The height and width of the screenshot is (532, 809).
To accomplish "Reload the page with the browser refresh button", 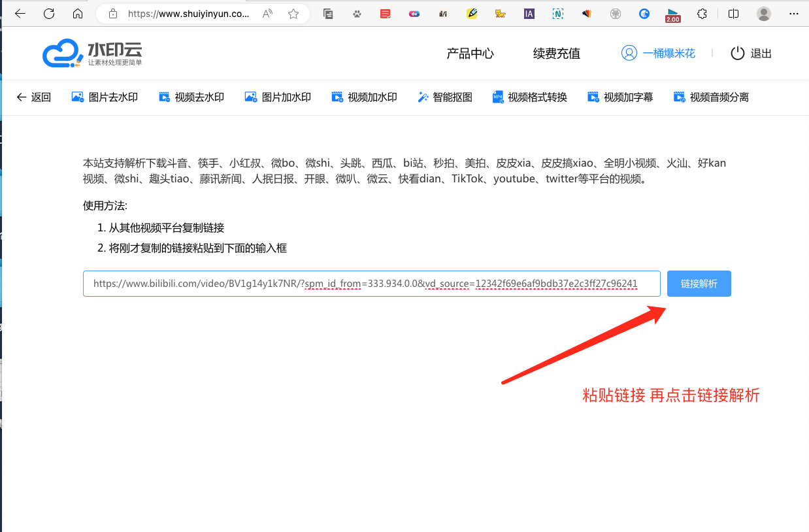I will (x=49, y=14).
